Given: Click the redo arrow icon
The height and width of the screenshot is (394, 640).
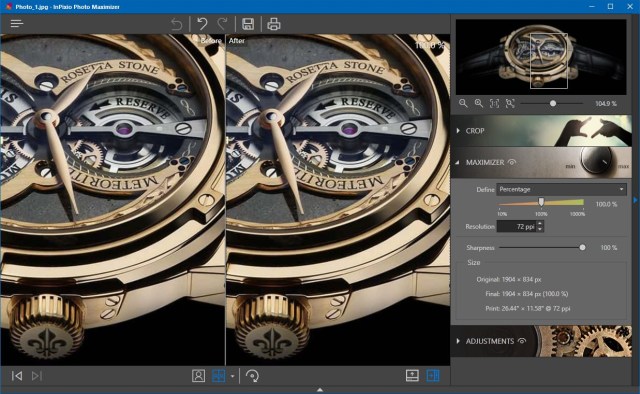Looking at the screenshot, I should click(222, 24).
